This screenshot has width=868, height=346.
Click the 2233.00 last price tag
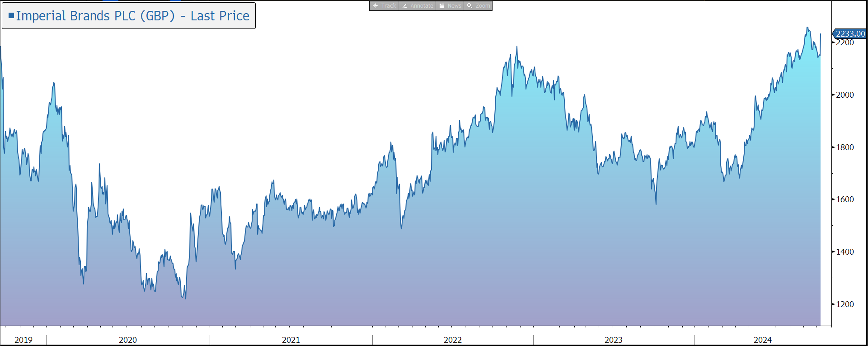[x=849, y=34]
